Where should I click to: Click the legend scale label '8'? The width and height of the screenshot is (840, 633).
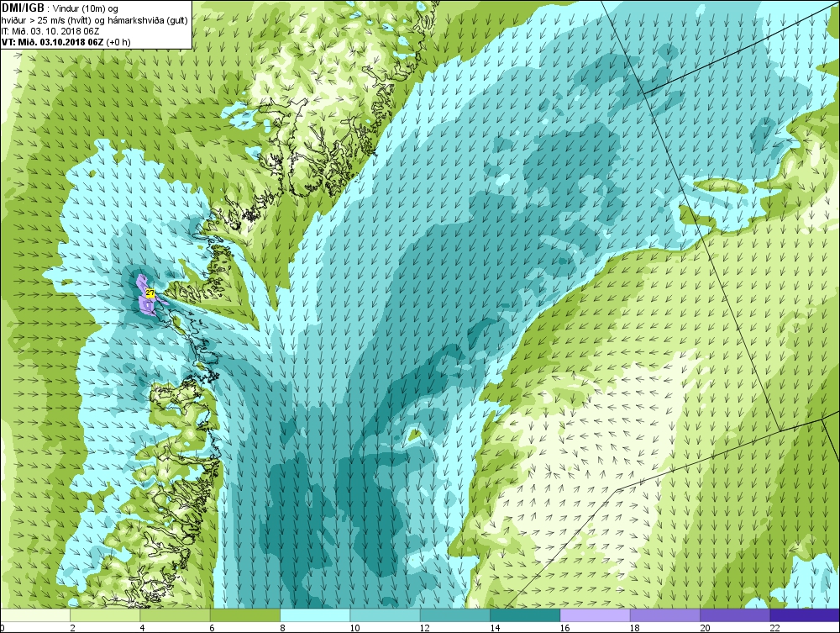[x=282, y=628]
